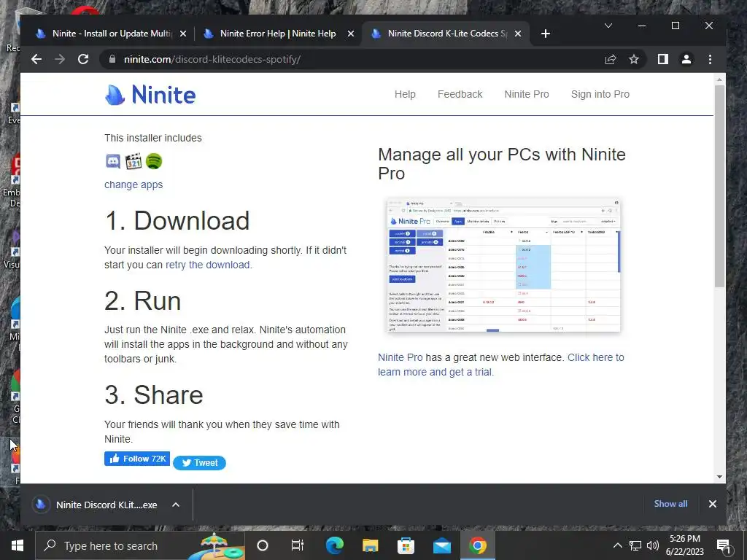The height and width of the screenshot is (560, 747).
Task: Close the Ninite Discord K-Lite tab
Action: click(518, 34)
